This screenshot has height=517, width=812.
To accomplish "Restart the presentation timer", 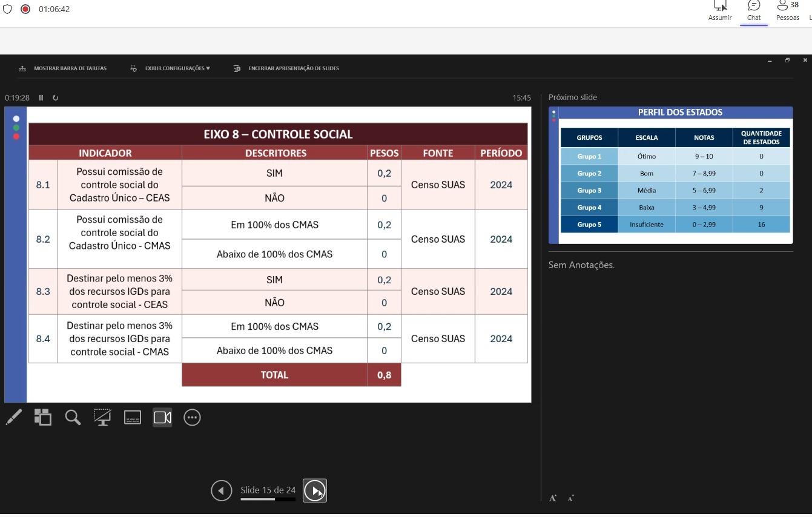I will [x=55, y=98].
